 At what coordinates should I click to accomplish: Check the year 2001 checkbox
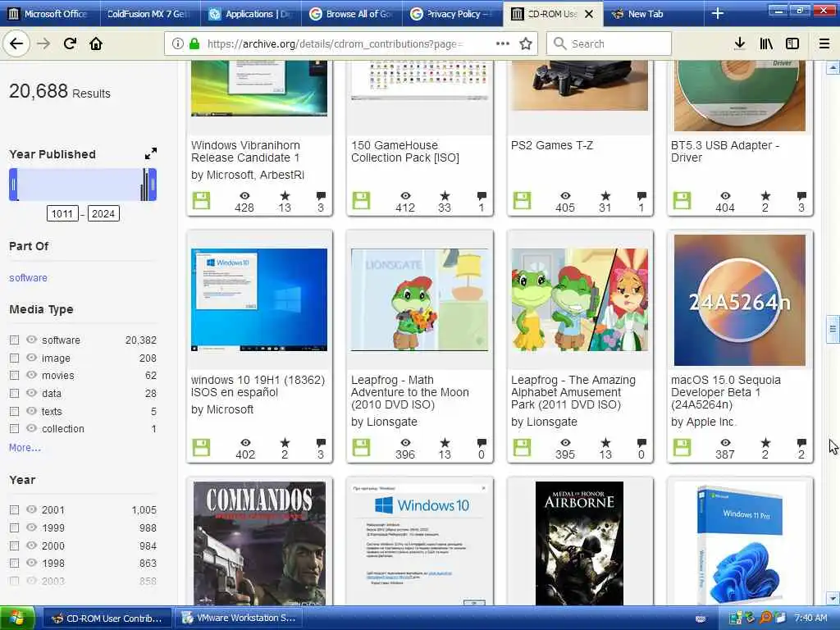[x=15, y=510]
